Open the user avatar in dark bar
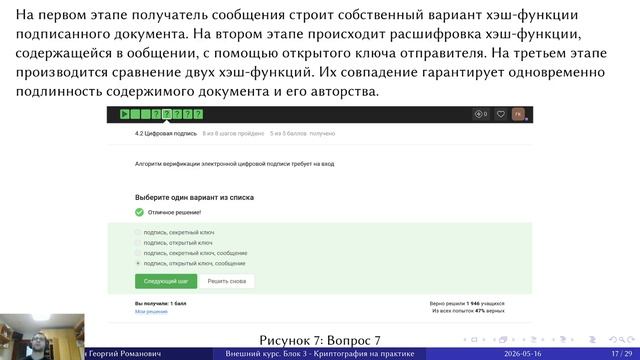The height and width of the screenshot is (360, 640). [518, 114]
